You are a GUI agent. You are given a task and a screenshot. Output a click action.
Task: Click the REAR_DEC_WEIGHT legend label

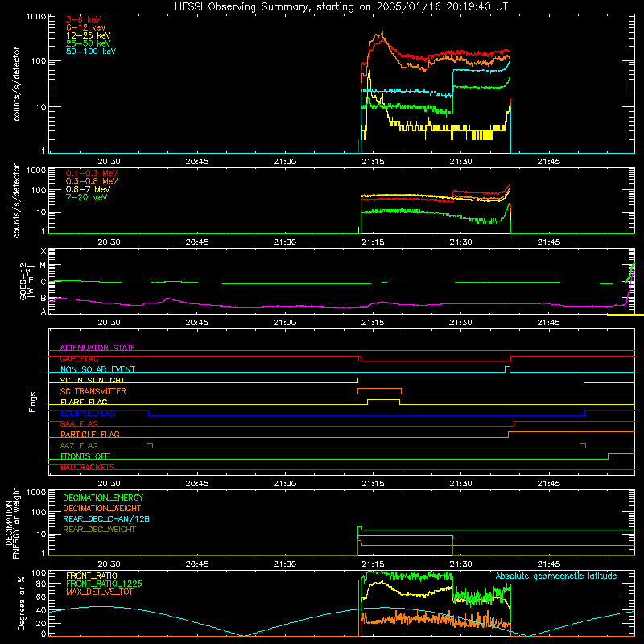(x=99, y=530)
